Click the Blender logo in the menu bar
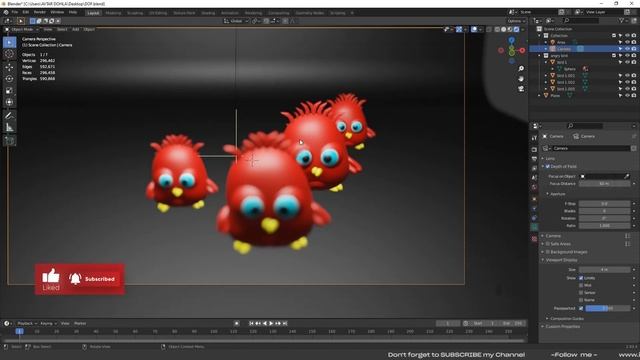 [x=6, y=12]
